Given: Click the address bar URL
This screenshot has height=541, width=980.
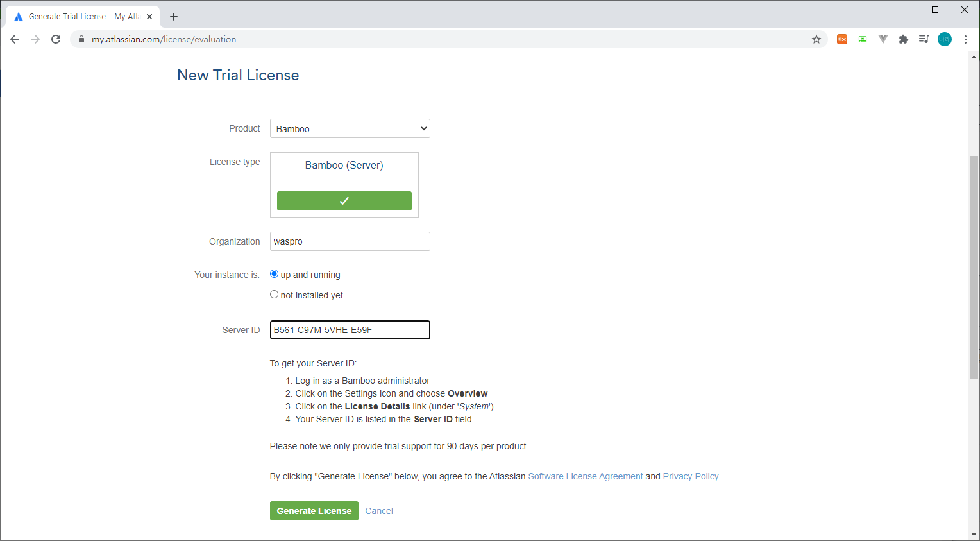Looking at the screenshot, I should point(164,39).
